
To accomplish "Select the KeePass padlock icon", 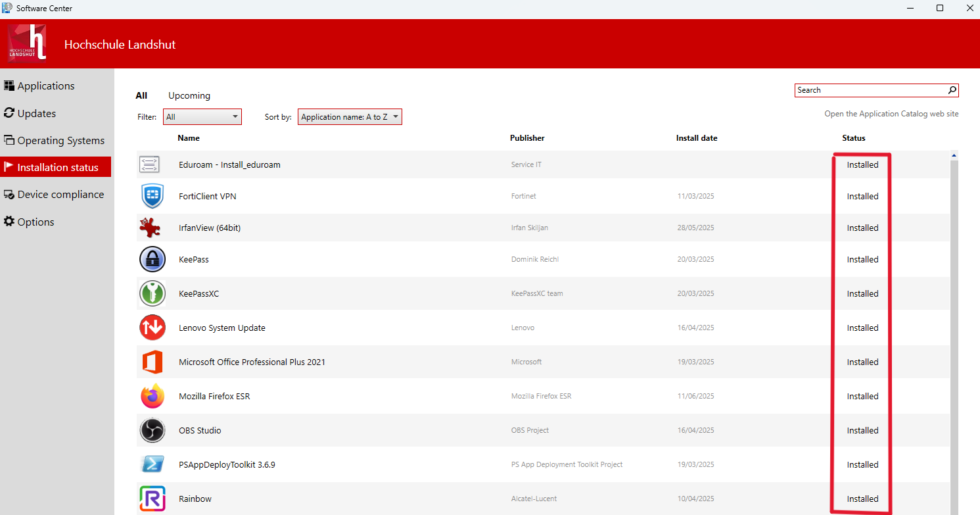I will click(x=152, y=259).
